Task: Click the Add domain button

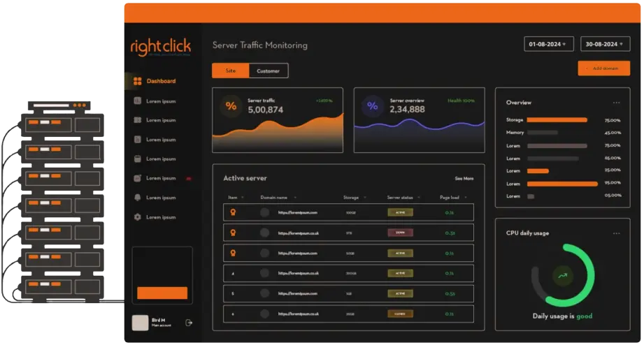Action: click(x=603, y=68)
